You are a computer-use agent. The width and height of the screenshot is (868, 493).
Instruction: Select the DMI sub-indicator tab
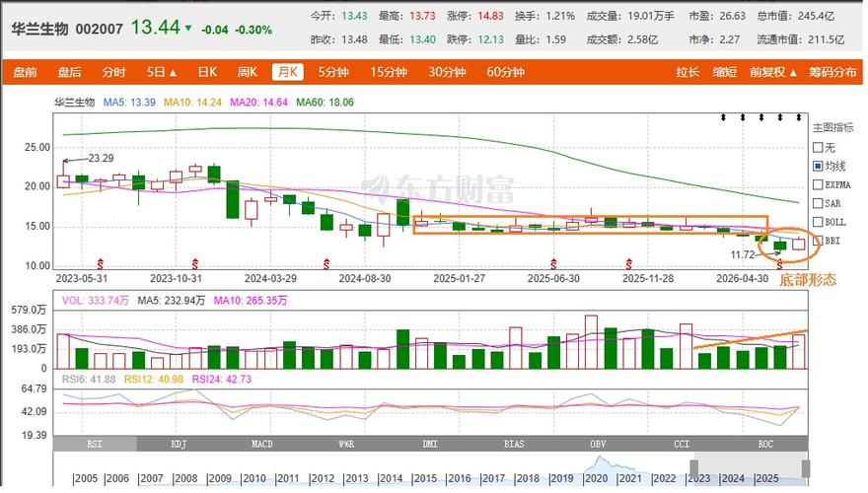(x=430, y=444)
